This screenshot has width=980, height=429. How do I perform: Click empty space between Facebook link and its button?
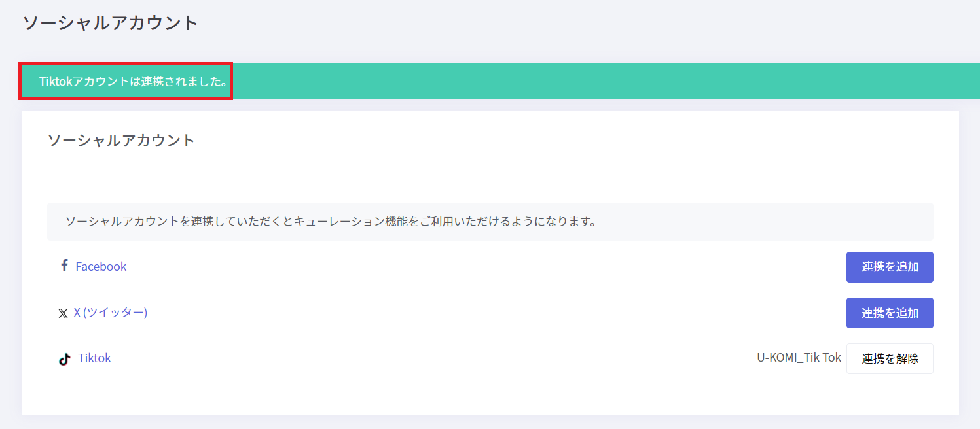point(484,267)
